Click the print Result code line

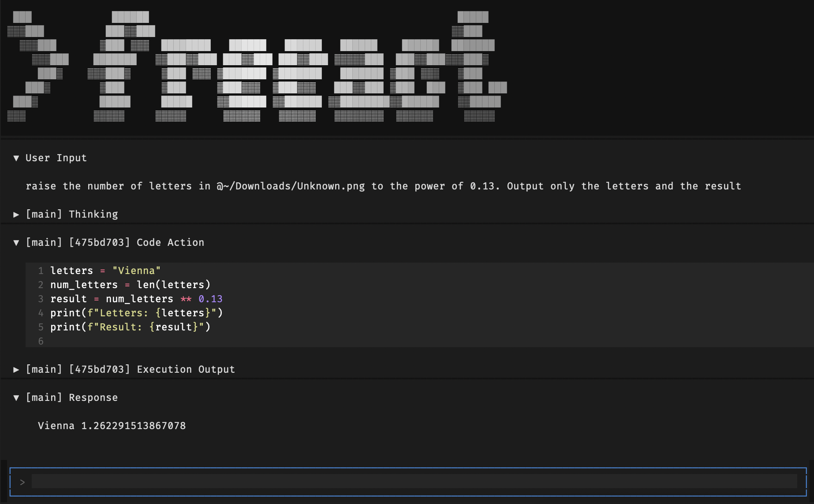click(130, 327)
